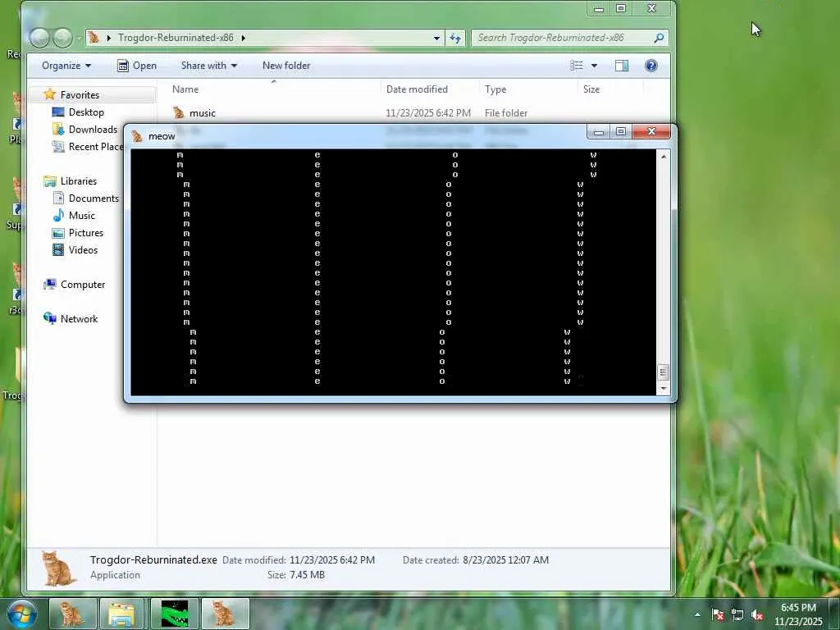Click the refresh button beside address bar

pyautogui.click(x=454, y=38)
